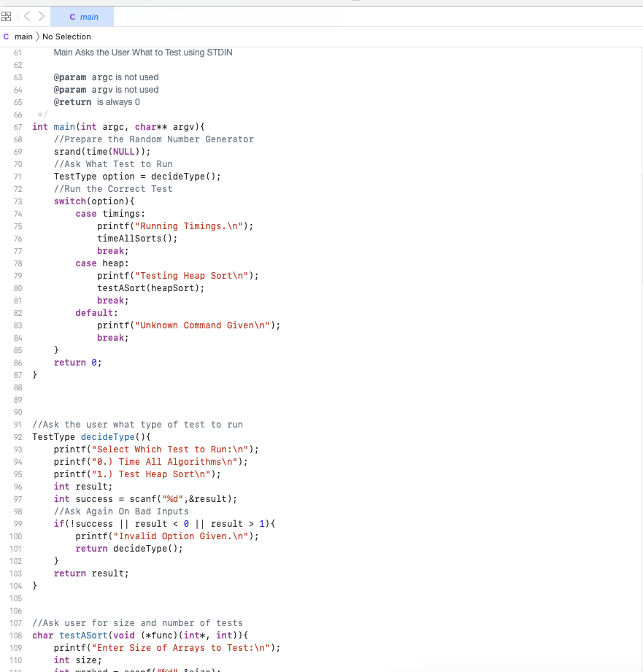
Task: Navigate forward with the right chevron arrow
Action: click(x=42, y=17)
